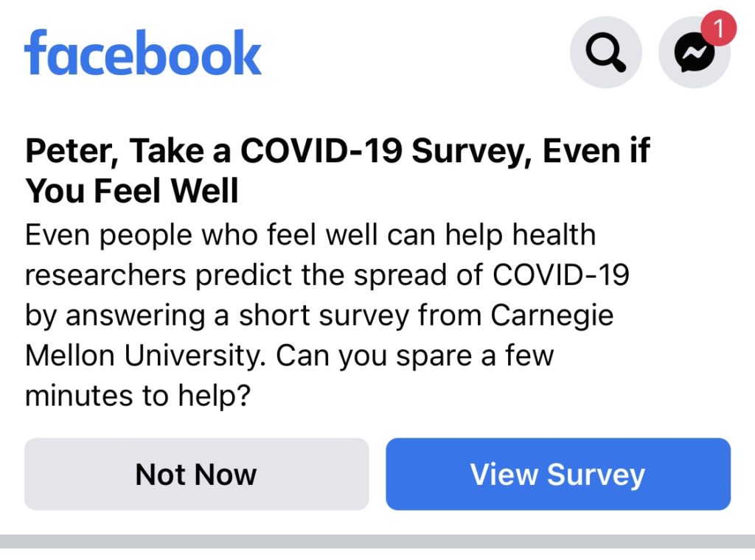Click the gray divider bar below buttons

pos(377,542)
